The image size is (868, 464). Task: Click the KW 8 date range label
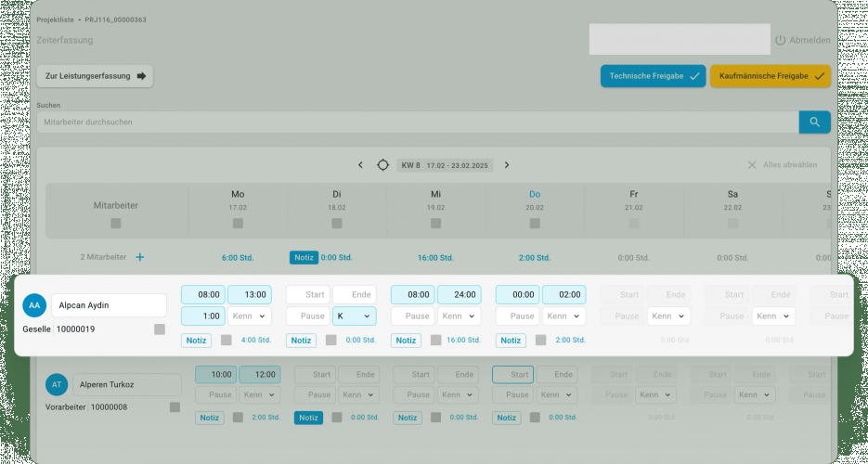click(445, 165)
